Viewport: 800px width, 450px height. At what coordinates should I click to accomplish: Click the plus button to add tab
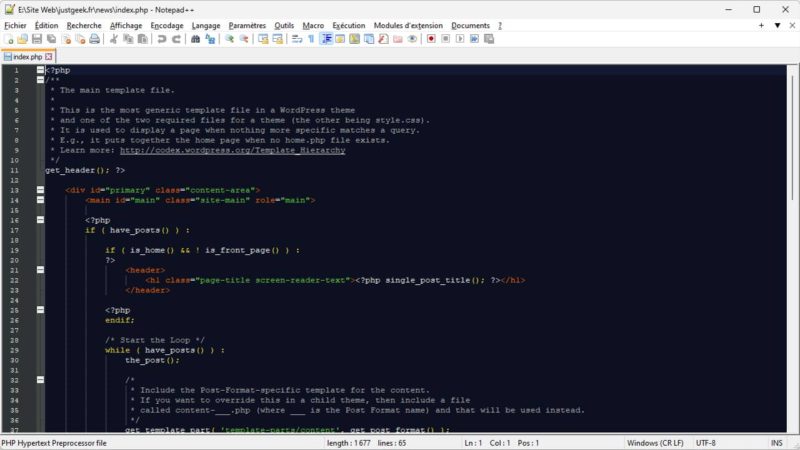[761, 25]
